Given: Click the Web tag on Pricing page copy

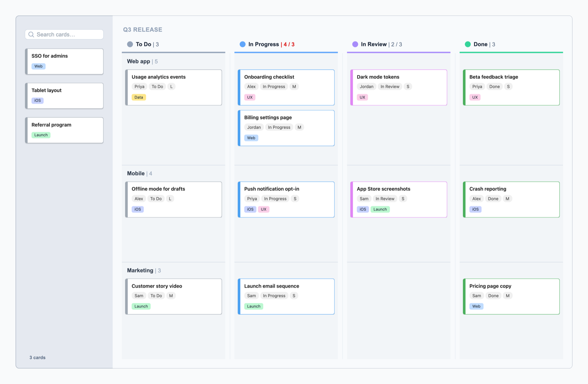Looking at the screenshot, I should [x=476, y=306].
